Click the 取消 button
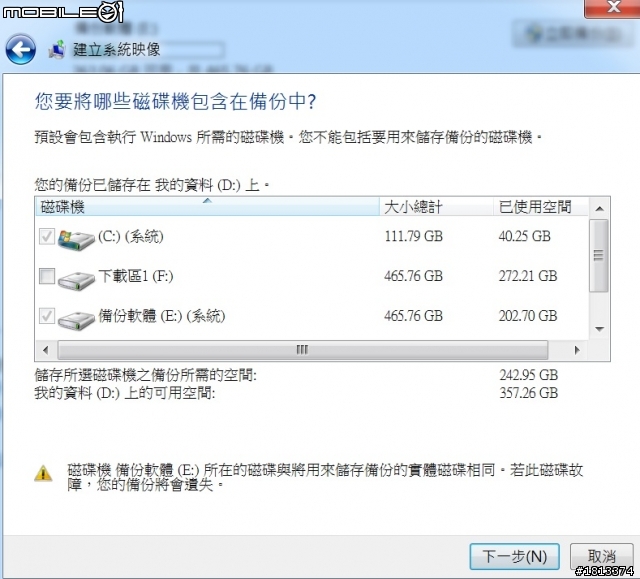640x579 pixels. tap(601, 557)
